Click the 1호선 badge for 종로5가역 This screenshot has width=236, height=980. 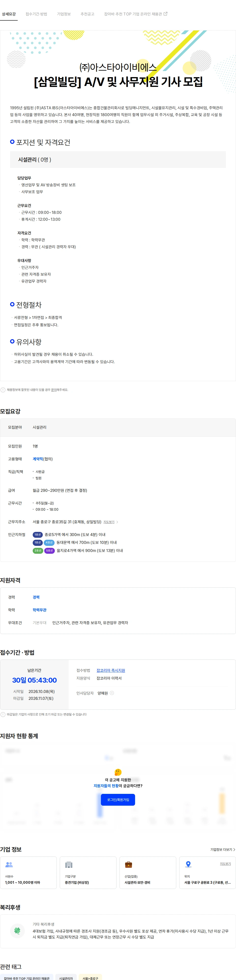(x=38, y=535)
